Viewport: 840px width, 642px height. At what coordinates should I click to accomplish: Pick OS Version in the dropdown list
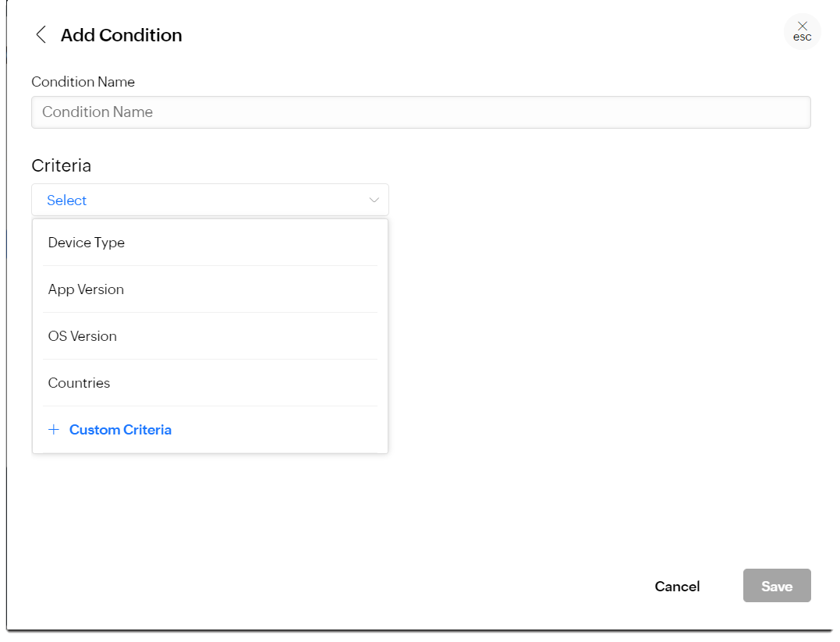[83, 336]
